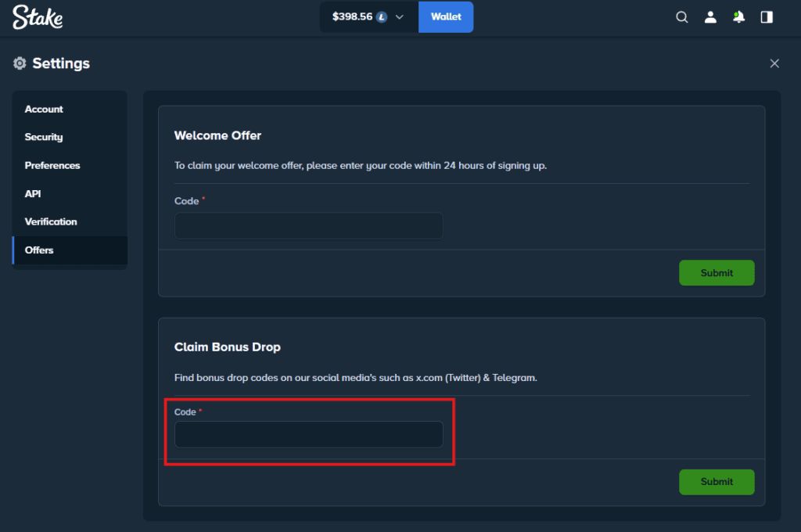
Task: Click the Stake logo
Action: (x=37, y=16)
